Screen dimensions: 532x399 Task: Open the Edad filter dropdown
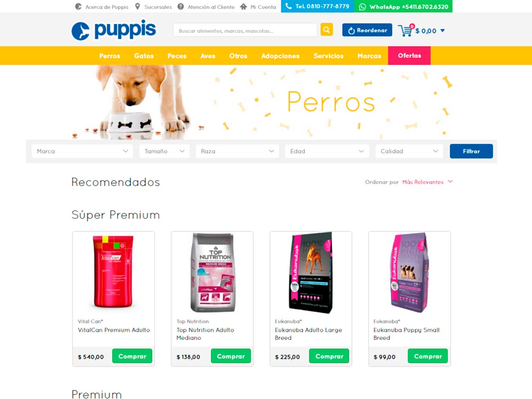click(327, 151)
